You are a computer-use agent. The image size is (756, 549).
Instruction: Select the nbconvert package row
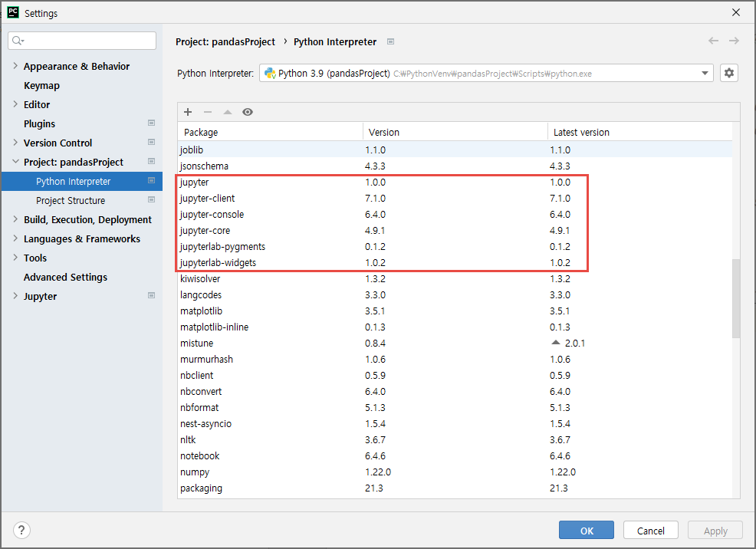pos(455,391)
